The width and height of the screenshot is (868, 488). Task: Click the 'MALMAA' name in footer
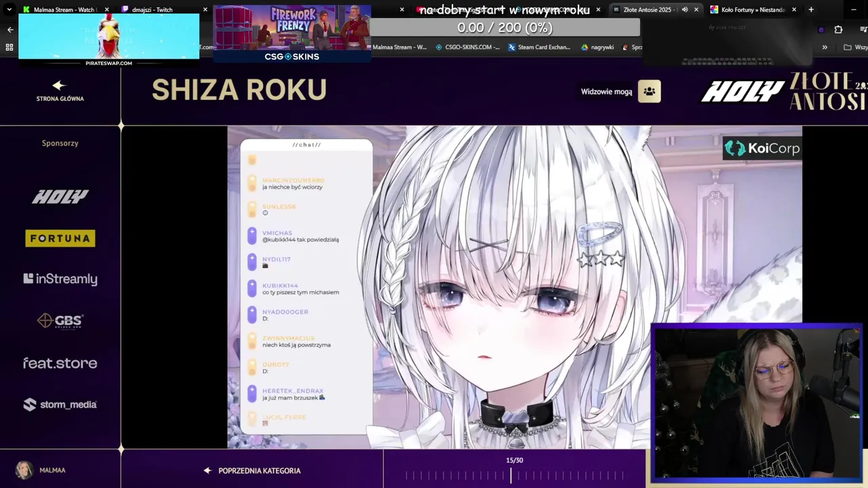click(x=52, y=470)
